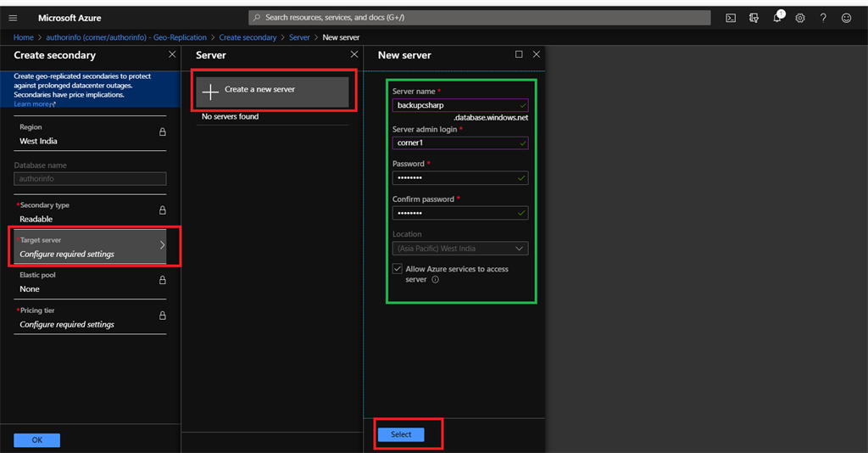
Task: Send feedback using the smiley icon
Action: click(847, 18)
